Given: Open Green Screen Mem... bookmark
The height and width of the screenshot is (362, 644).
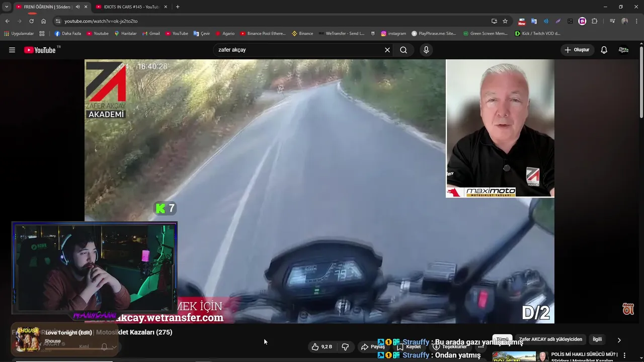Looking at the screenshot, I should click(485, 33).
